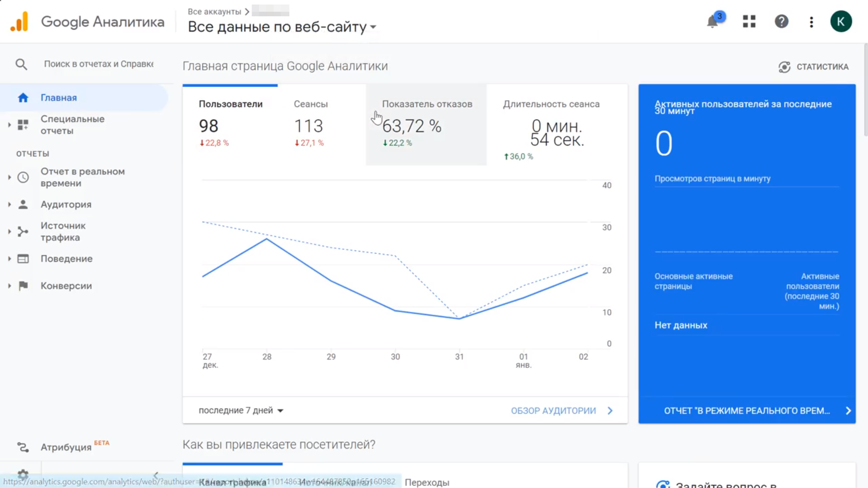The height and width of the screenshot is (488, 868).
Task: Click the СТАТИСТИКА insights icon
Action: [x=784, y=67]
